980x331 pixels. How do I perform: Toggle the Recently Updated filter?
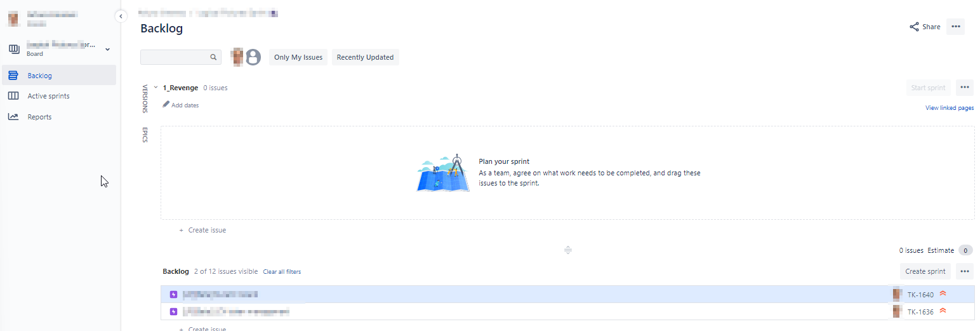point(365,57)
